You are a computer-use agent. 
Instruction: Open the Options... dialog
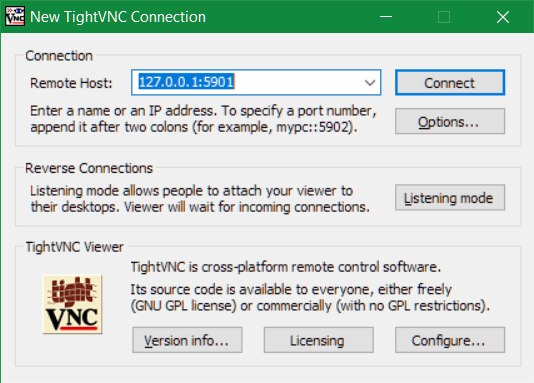coord(450,121)
